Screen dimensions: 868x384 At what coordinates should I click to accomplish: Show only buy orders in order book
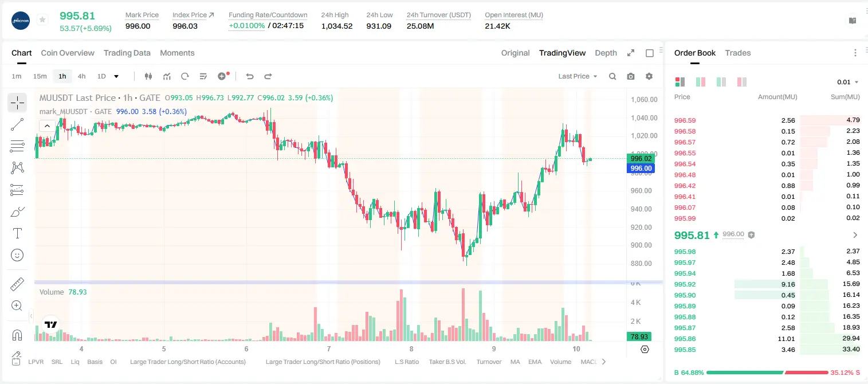point(721,82)
